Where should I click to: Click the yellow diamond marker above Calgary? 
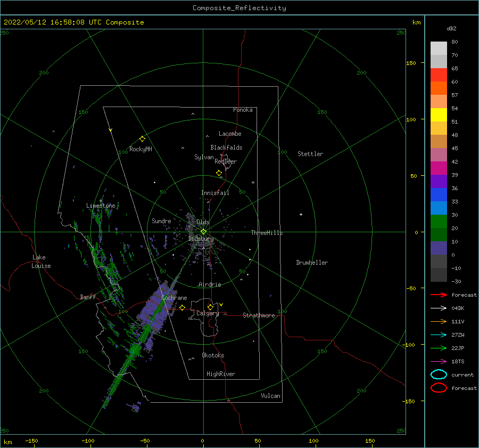click(210, 307)
